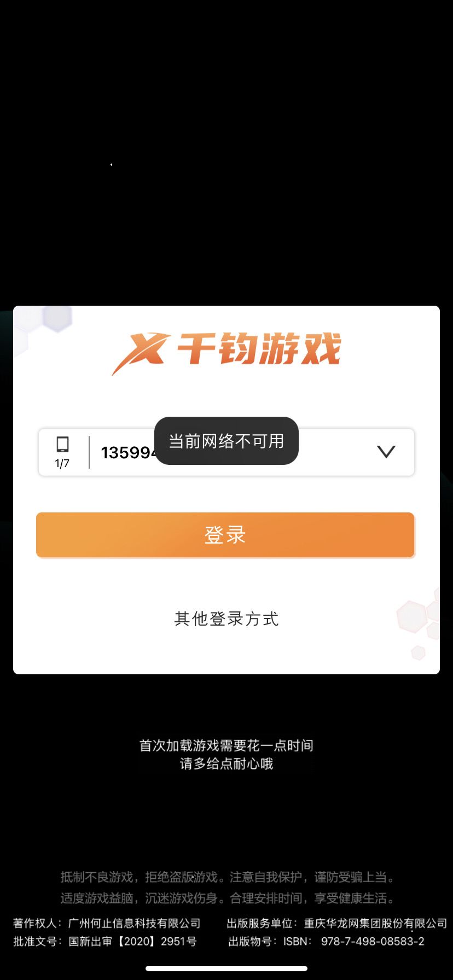Dismiss the 当前网络不可用 toast message
Screen dimensions: 453x980
226,441
